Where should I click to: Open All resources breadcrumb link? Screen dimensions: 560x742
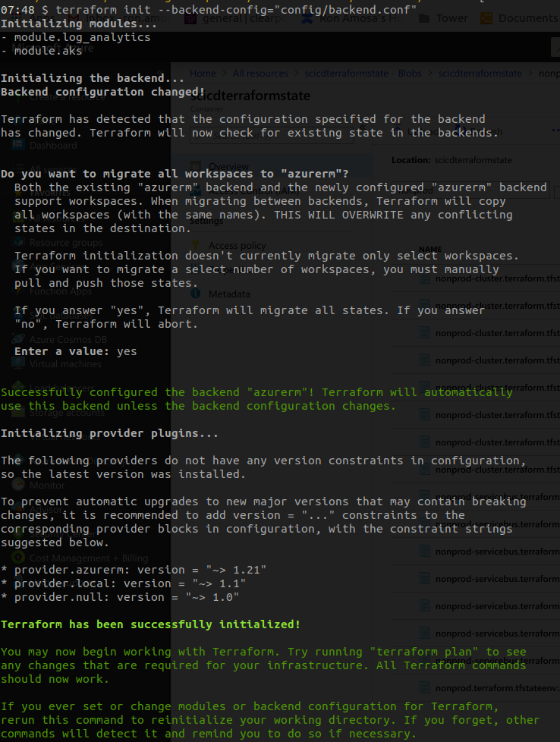click(260, 74)
